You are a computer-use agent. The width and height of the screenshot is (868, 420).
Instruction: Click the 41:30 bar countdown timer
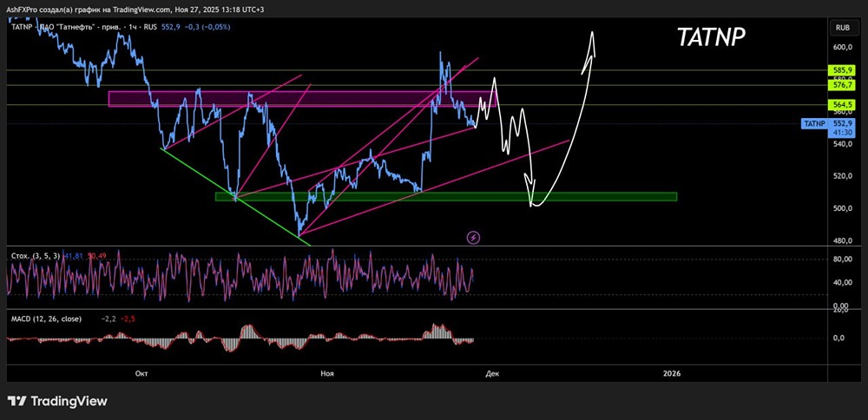(842, 133)
